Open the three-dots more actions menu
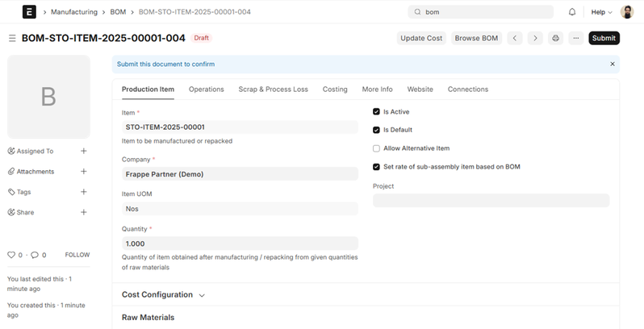Screen dimensions: 644x329 (x=575, y=38)
